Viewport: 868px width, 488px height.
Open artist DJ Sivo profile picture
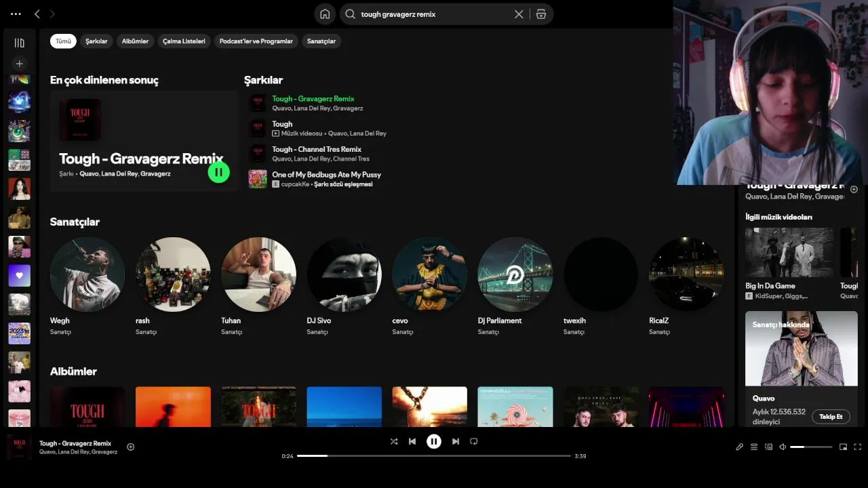[344, 274]
